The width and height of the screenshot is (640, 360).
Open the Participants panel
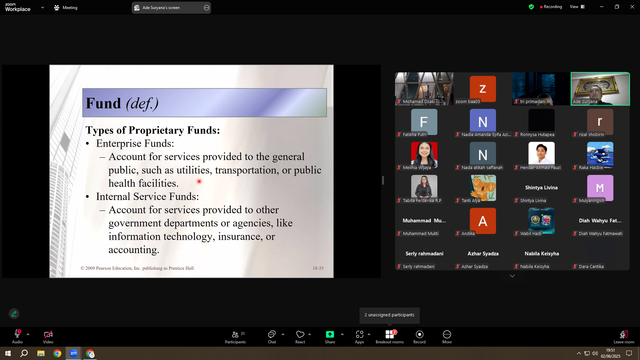pos(236,337)
